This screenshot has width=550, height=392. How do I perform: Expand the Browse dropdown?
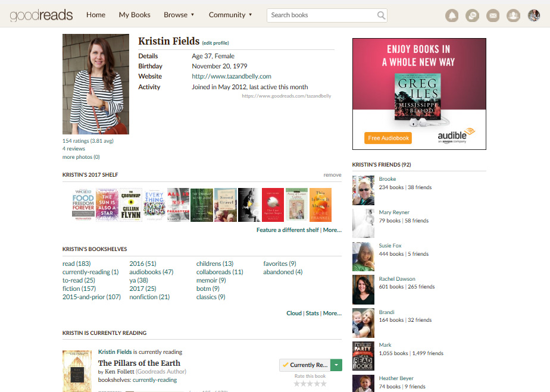click(x=179, y=15)
